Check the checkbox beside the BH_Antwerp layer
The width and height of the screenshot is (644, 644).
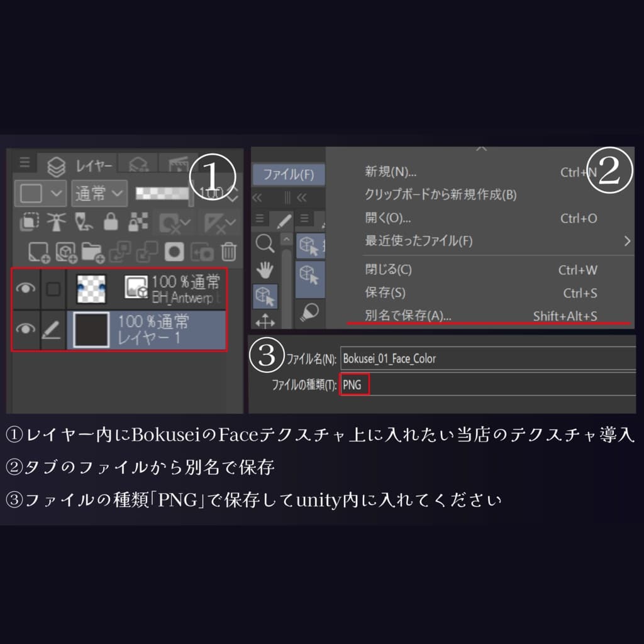[x=53, y=288]
